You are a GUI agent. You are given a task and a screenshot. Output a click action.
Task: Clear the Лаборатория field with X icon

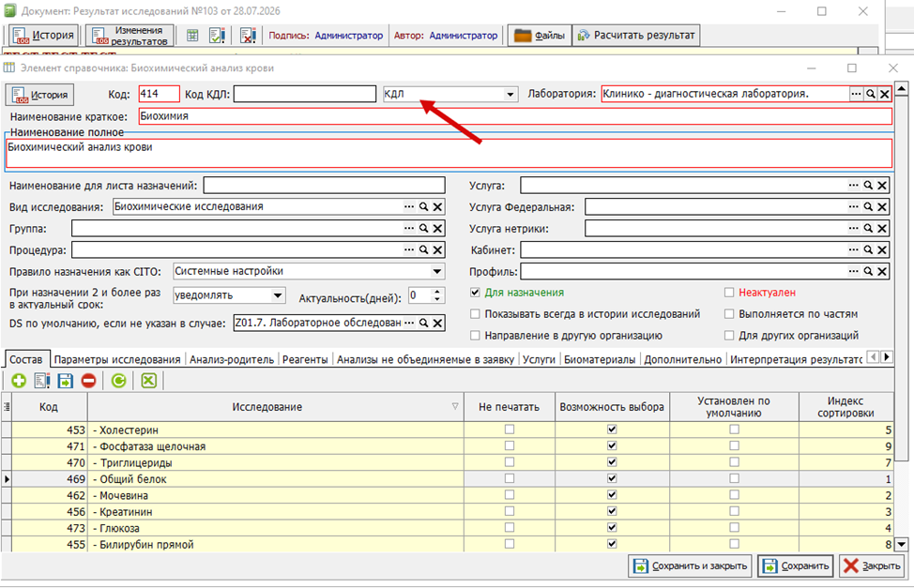(x=885, y=94)
